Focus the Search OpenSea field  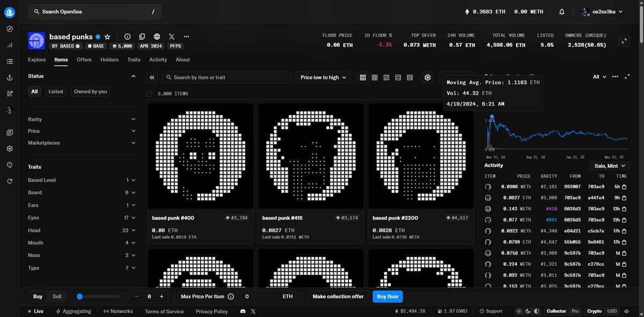coord(94,11)
